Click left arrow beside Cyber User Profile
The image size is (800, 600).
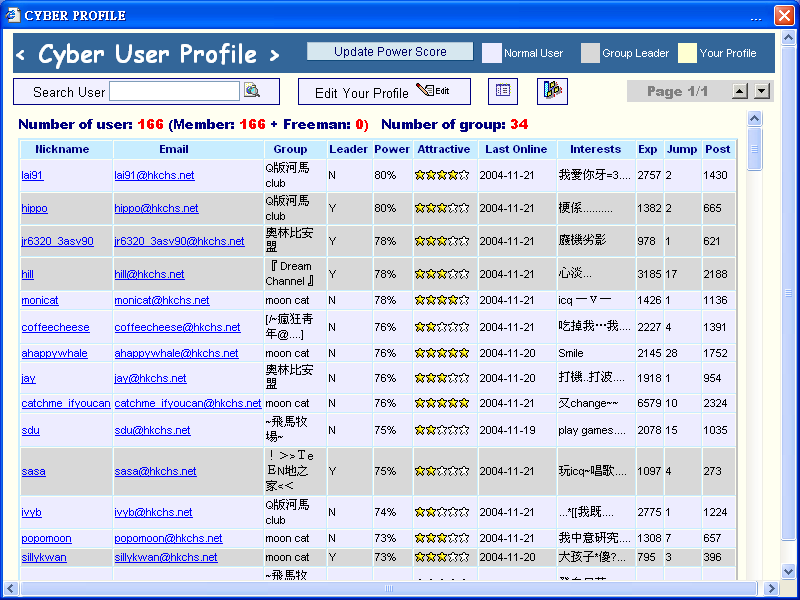coord(20,54)
